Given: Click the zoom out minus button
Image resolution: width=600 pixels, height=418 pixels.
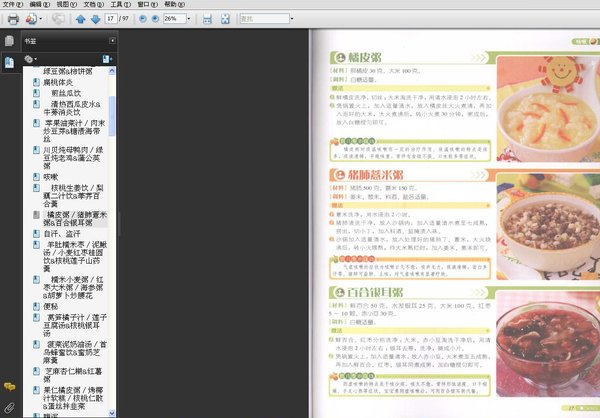Looking at the screenshot, I should [143, 18].
